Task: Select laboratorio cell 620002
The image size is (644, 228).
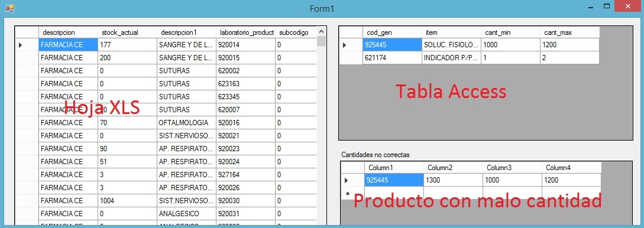Action: pyautogui.click(x=245, y=71)
